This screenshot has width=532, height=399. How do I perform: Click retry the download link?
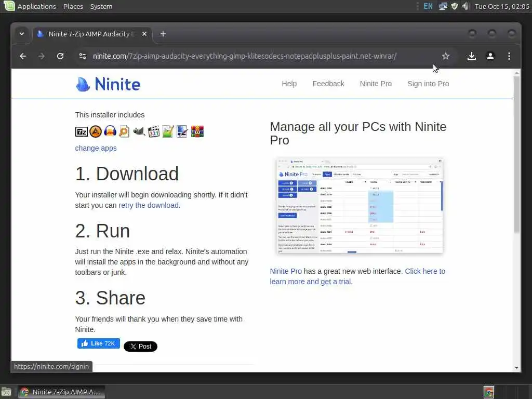point(149,205)
